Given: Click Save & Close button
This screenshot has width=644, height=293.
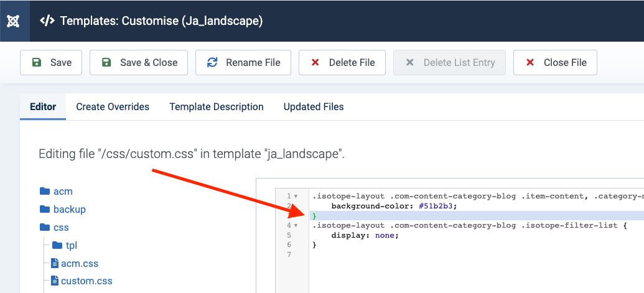Looking at the screenshot, I should point(139,62).
